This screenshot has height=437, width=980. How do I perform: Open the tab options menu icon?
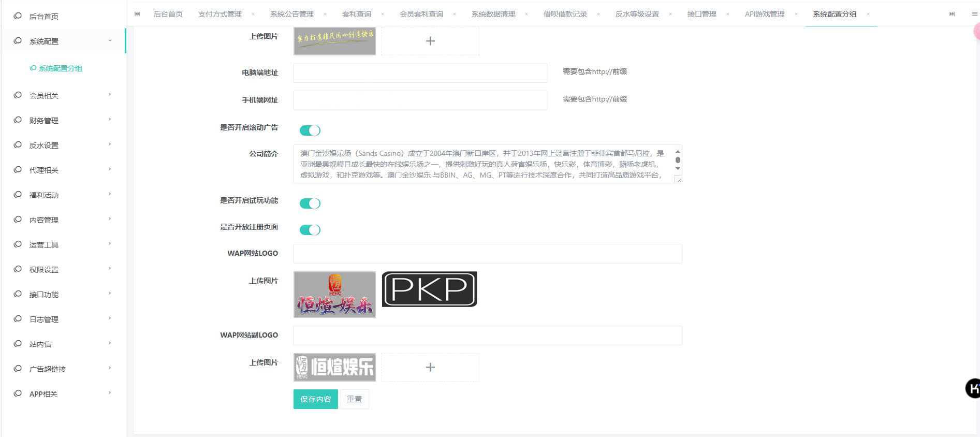click(974, 14)
